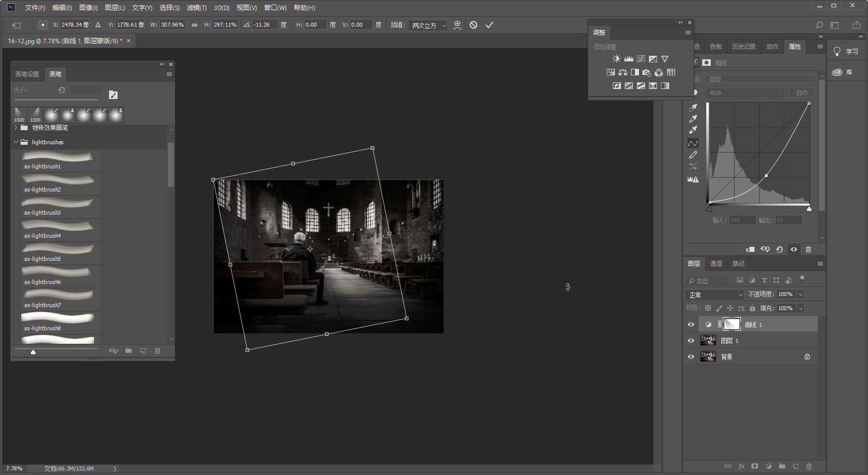Add a Brightness/Contrast adjustment
This screenshot has height=475, width=868.
click(616, 59)
